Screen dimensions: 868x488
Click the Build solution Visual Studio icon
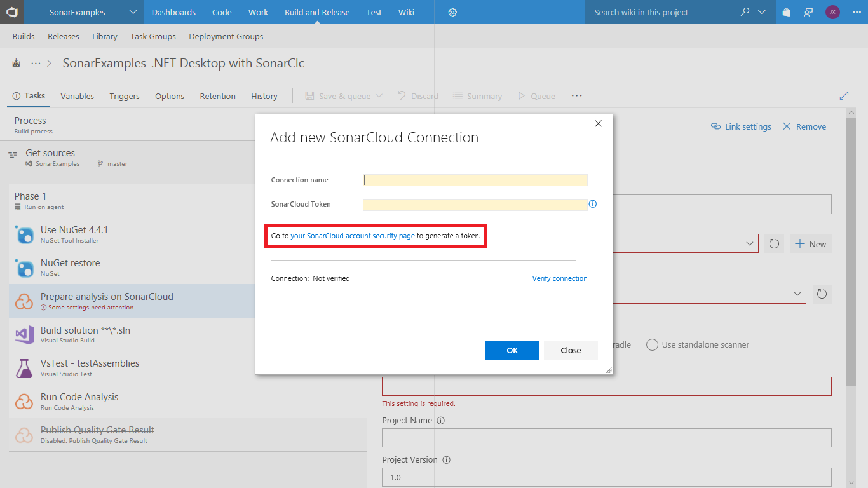[24, 335]
